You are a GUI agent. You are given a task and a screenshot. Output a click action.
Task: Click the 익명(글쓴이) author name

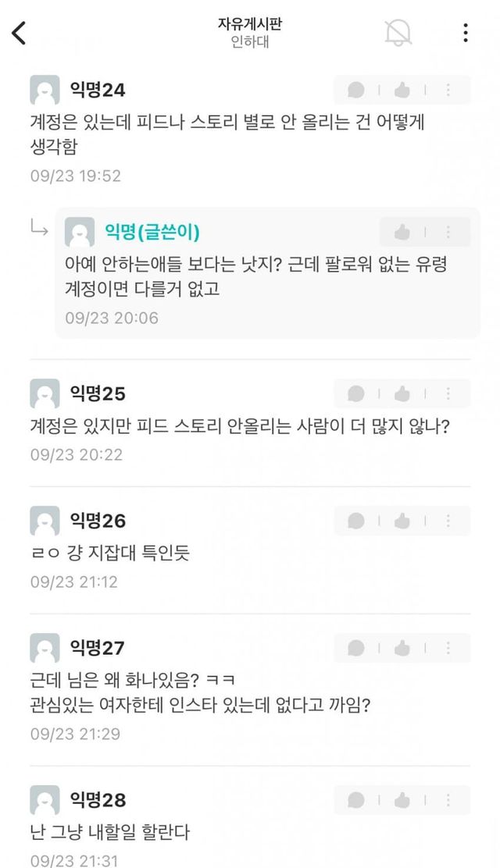152,232
